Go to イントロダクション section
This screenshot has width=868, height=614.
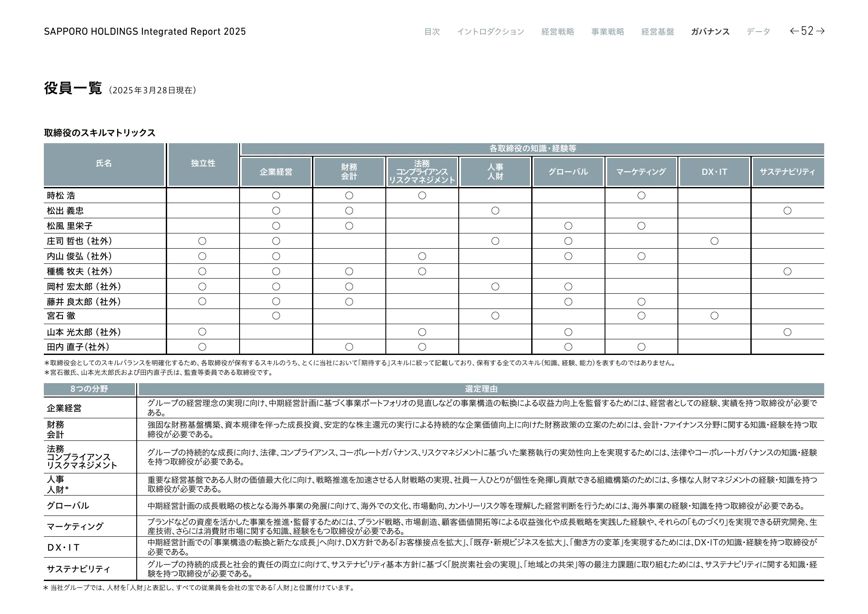point(490,32)
